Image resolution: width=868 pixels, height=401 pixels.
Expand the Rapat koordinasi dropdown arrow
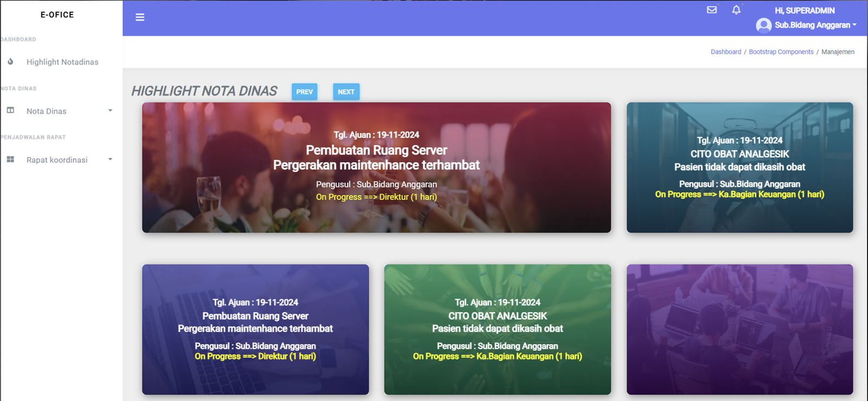click(110, 159)
